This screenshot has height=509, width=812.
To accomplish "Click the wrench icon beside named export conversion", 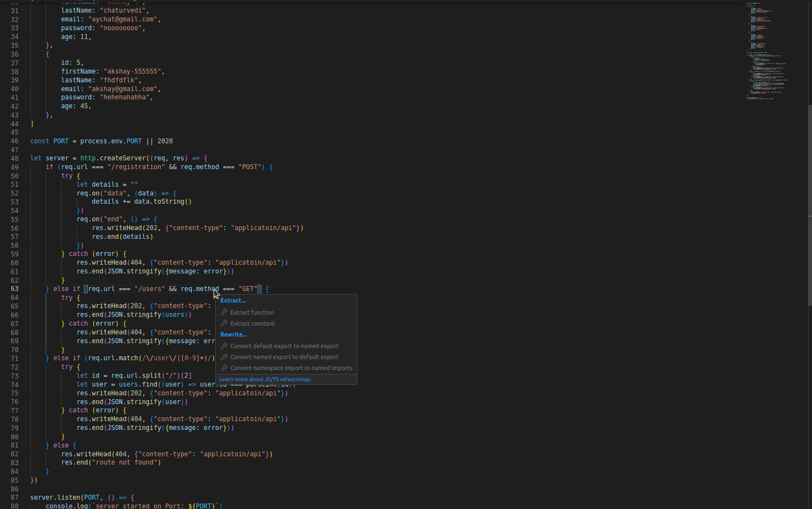I will (x=224, y=357).
